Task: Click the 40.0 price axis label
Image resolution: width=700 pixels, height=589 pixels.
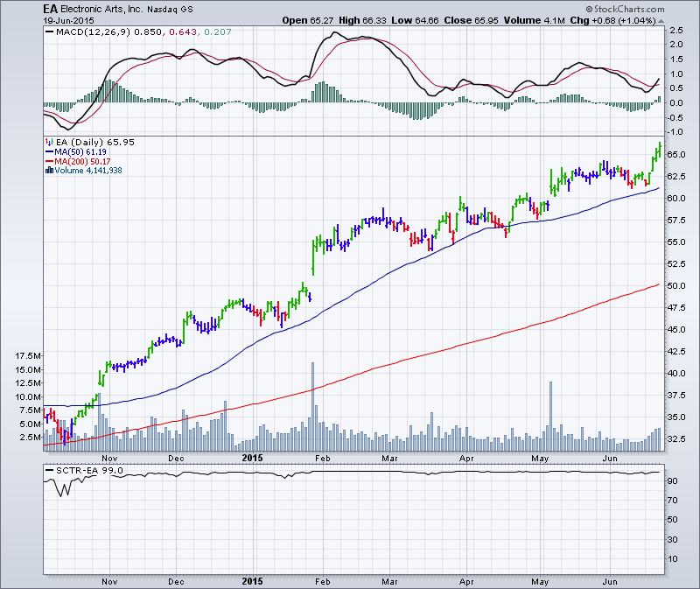Action: 675,373
